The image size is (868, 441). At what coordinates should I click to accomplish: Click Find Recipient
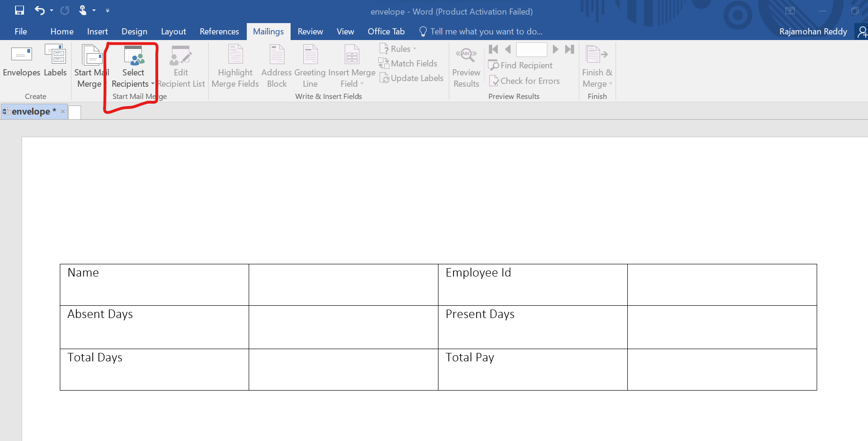520,65
